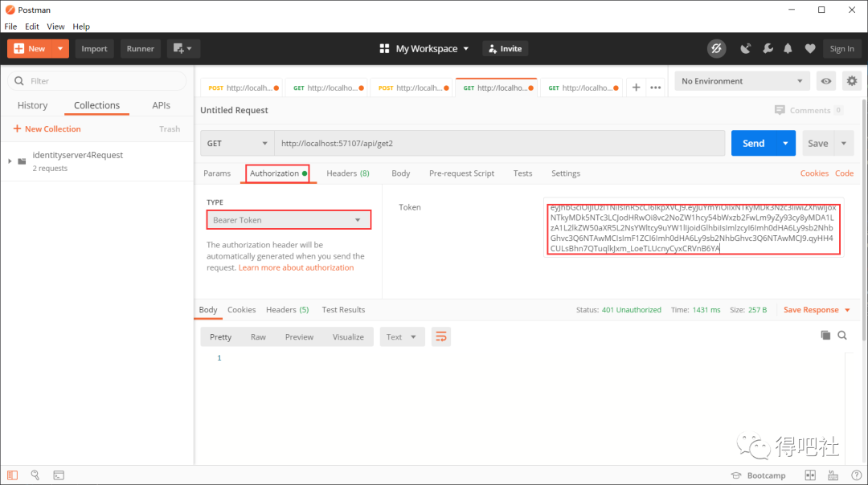This screenshot has height=485, width=868.
Task: Open the request Headers (8) tab
Action: pos(348,173)
